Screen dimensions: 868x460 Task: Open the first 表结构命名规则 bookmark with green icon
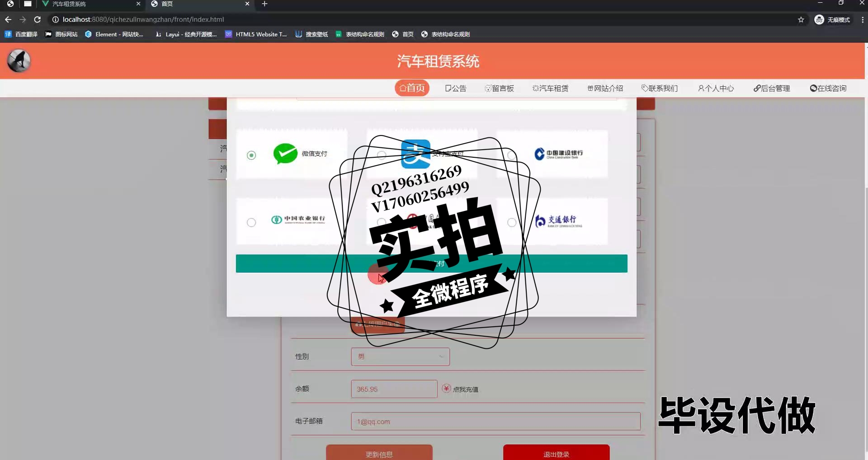point(360,34)
